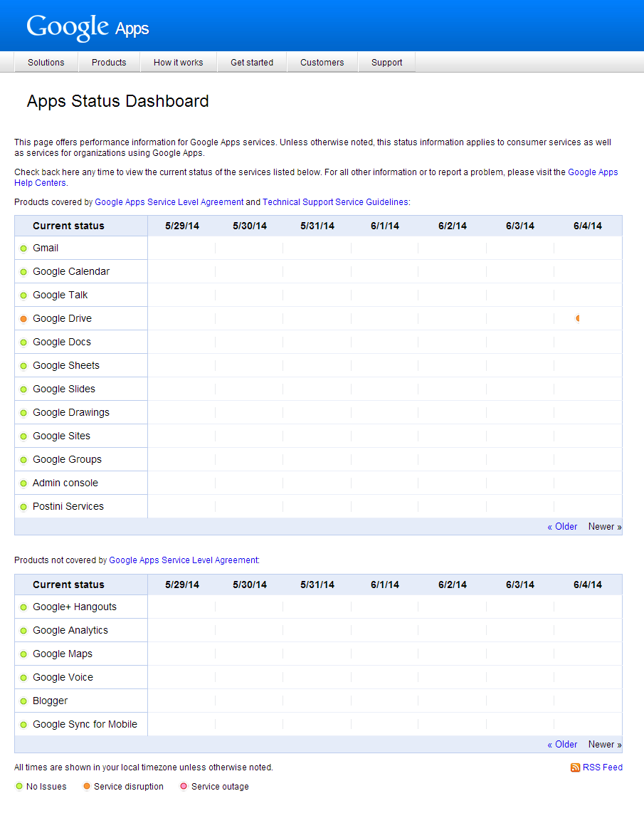The width and height of the screenshot is (644, 828).
Task: Click the orange RSS feed icon
Action: (x=576, y=767)
